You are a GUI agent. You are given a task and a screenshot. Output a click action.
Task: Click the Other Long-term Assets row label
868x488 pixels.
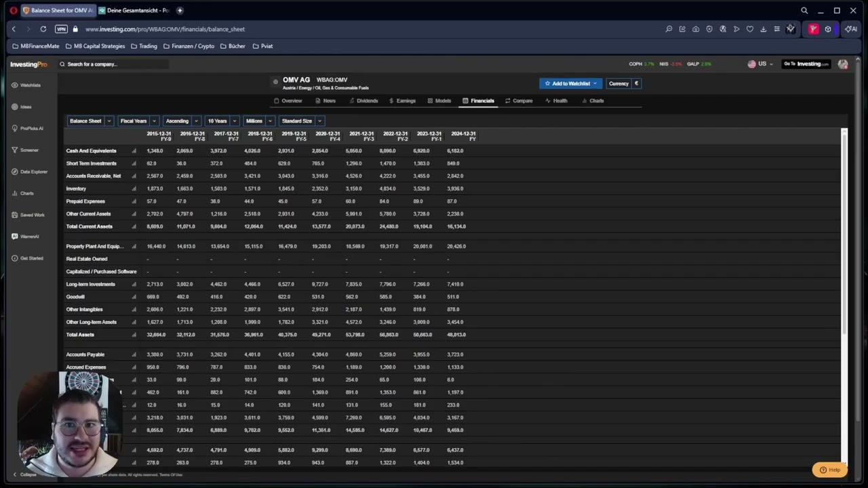point(91,323)
